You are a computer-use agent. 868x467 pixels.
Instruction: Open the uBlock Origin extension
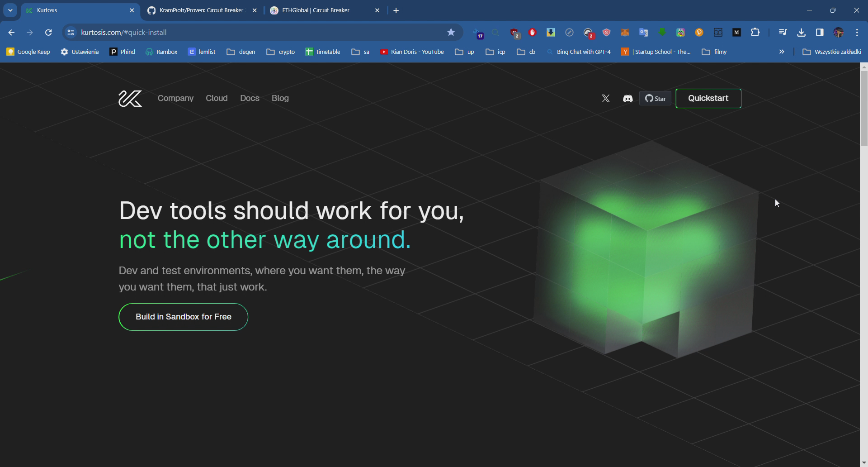coord(514,33)
